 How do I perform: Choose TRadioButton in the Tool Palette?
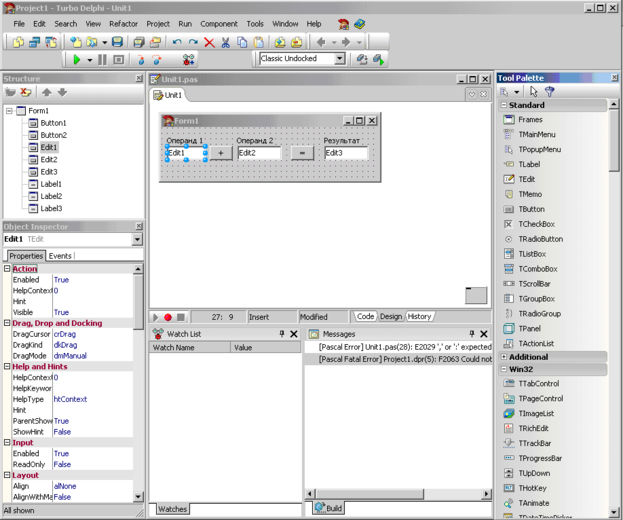pyautogui.click(x=539, y=240)
